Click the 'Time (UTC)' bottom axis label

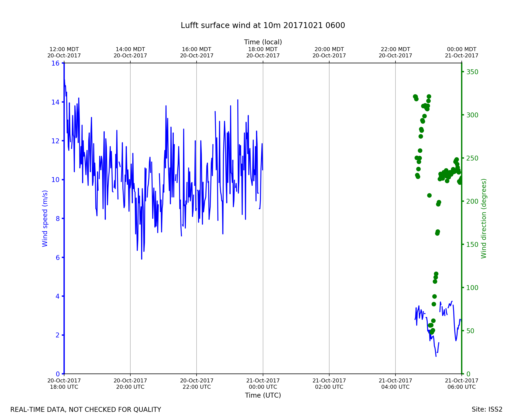(263, 395)
